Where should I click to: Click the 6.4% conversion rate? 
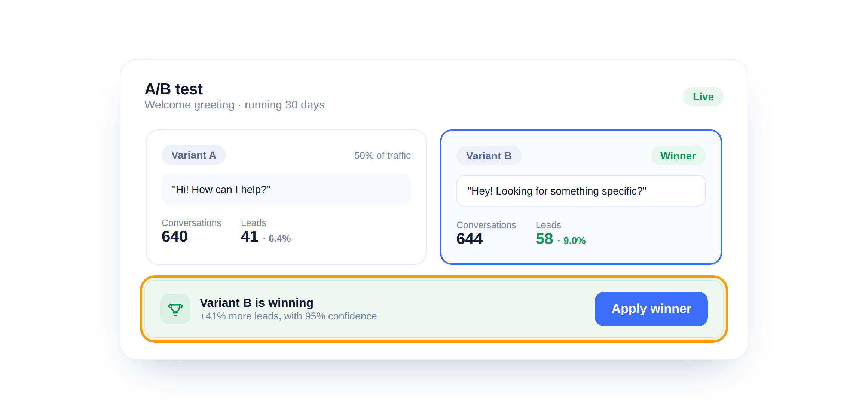279,239
